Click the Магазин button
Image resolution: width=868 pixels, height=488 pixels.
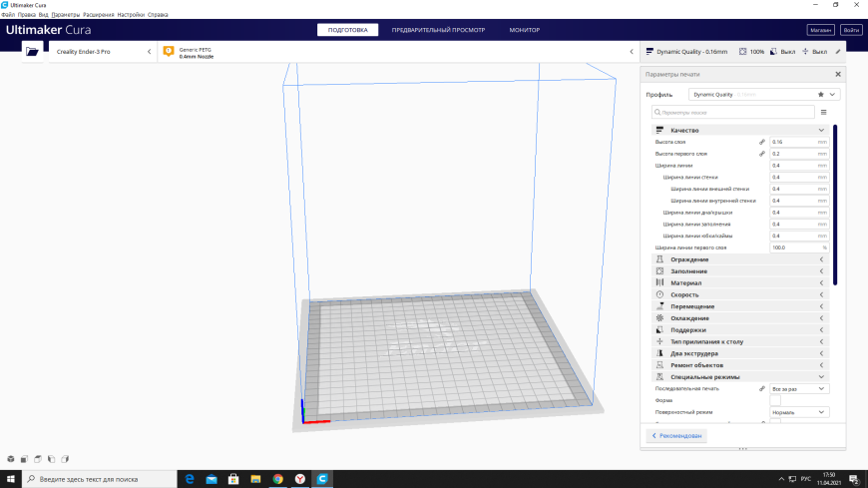820,30
